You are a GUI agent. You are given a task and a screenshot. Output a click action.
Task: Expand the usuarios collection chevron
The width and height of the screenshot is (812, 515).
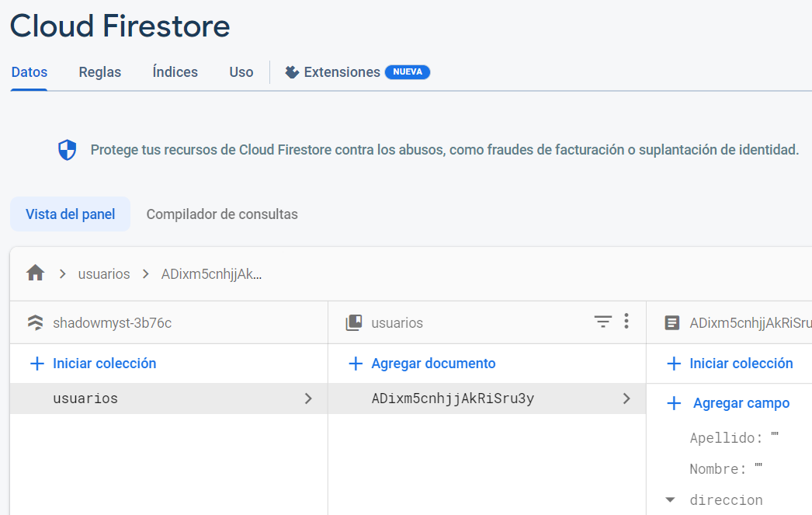click(308, 398)
